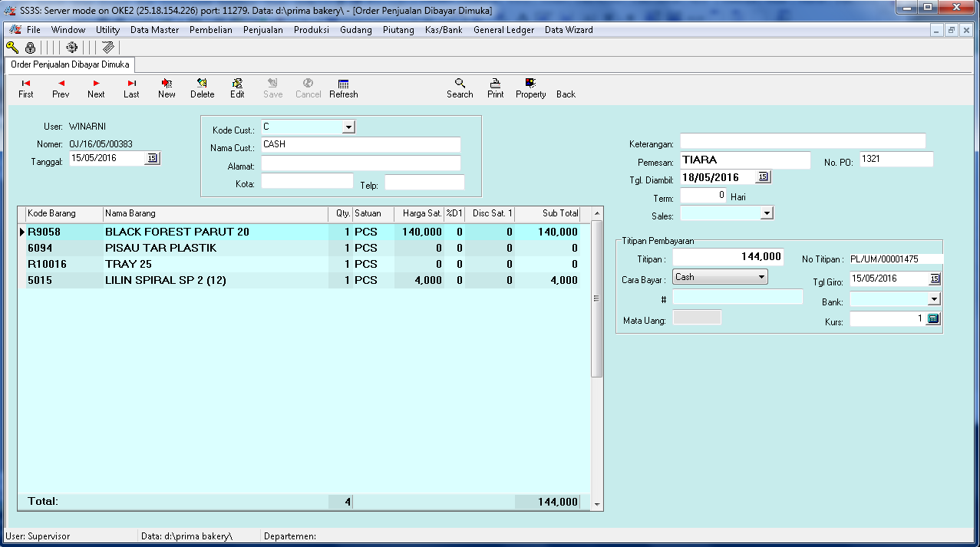
Task: Create a New order record
Action: click(x=167, y=88)
